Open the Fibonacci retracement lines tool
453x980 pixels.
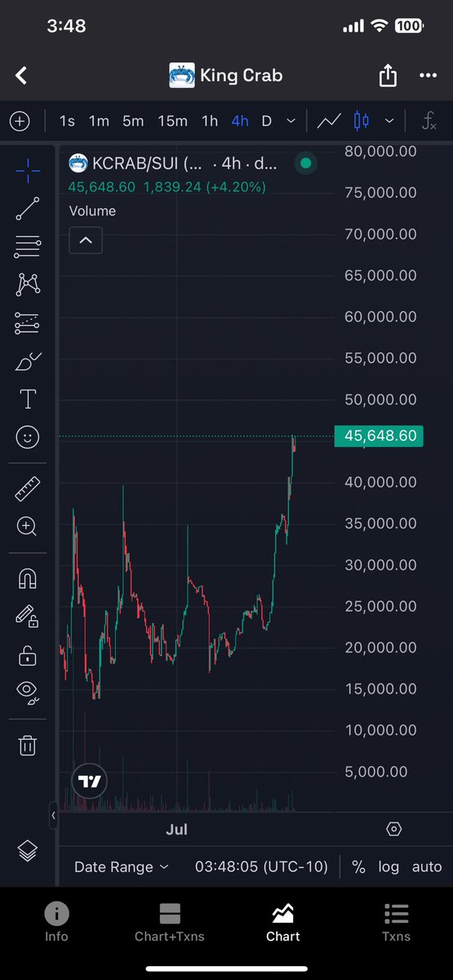click(28, 246)
